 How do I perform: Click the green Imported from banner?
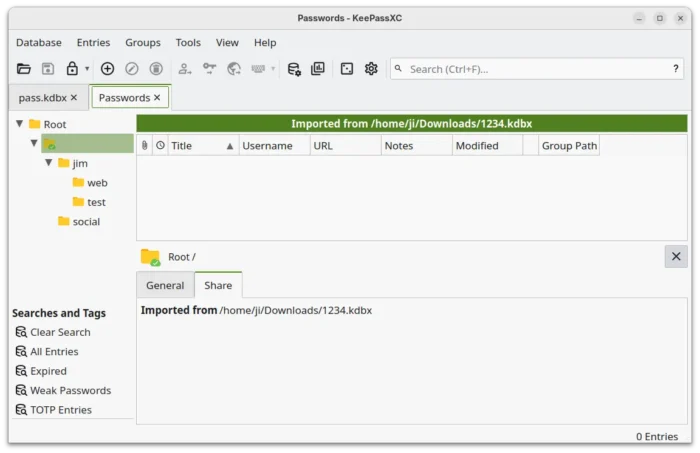[412, 124]
